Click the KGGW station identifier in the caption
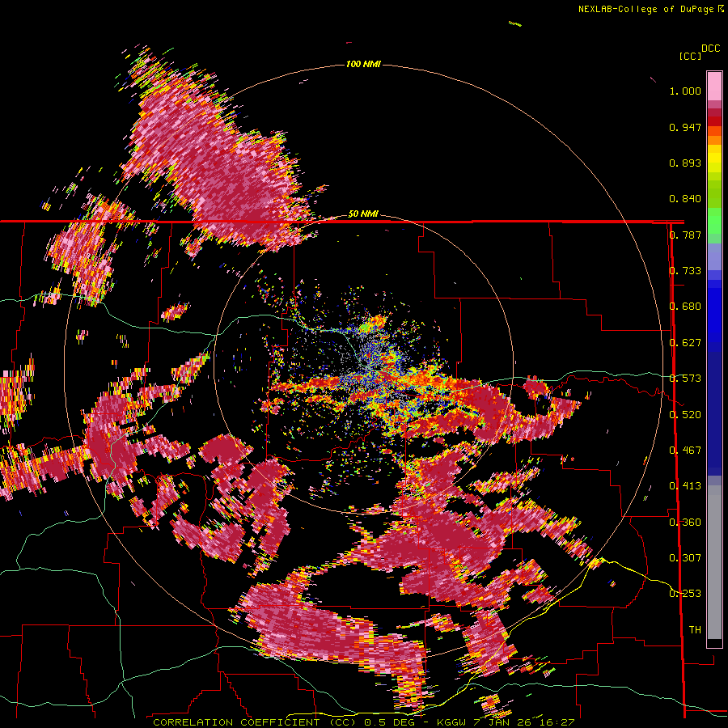The width and height of the screenshot is (728, 728). 451,722
